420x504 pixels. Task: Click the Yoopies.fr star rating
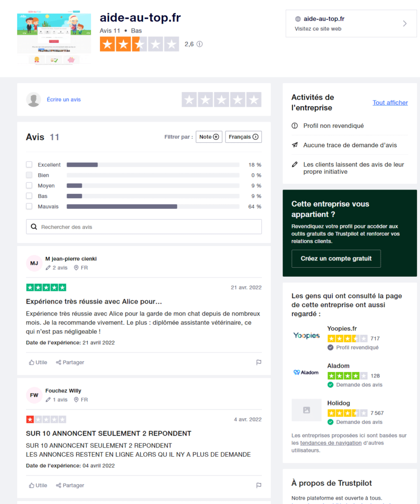pos(347,339)
